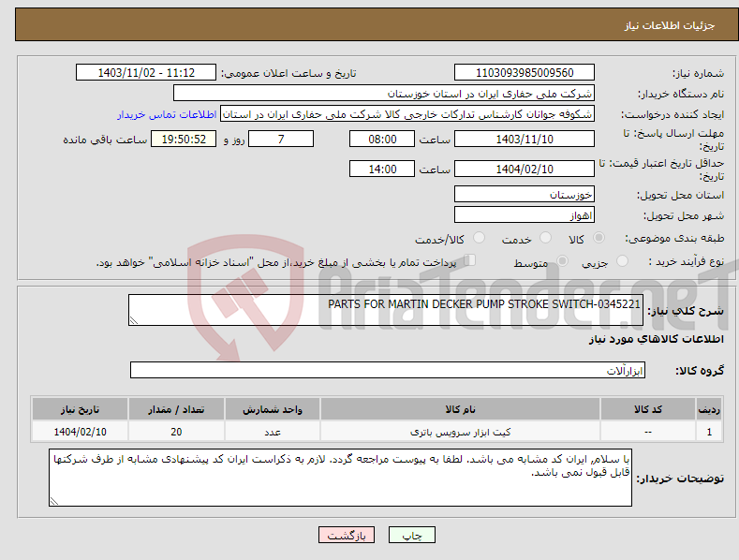The width and height of the screenshot is (739, 560).
Task: Click the delivery city field اهواز
Action: pos(525,215)
